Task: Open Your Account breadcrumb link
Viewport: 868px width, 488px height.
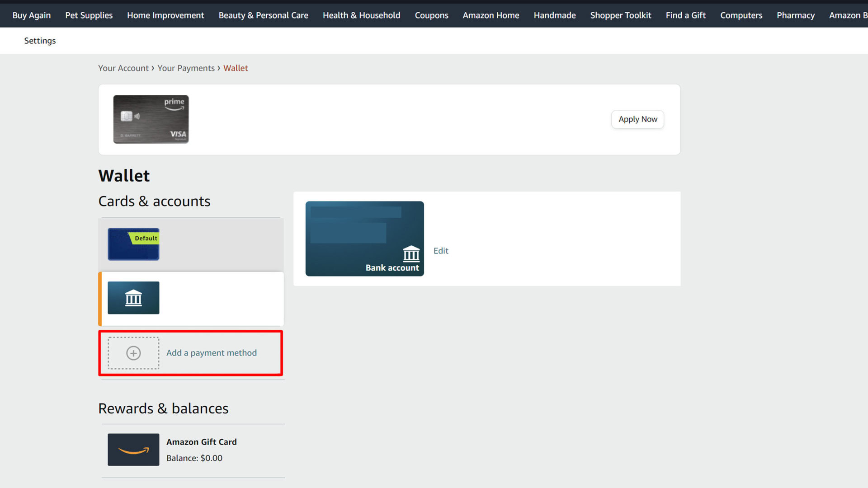Action: point(123,68)
